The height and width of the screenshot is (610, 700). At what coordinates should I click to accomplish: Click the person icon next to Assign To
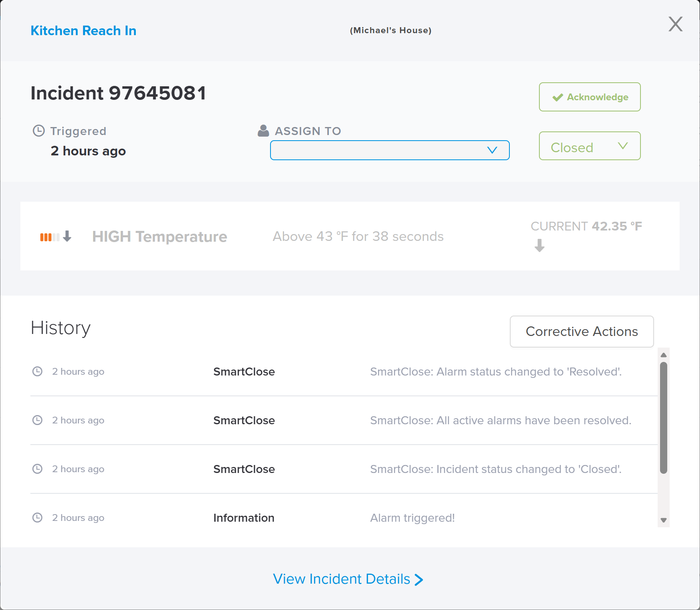[263, 131]
